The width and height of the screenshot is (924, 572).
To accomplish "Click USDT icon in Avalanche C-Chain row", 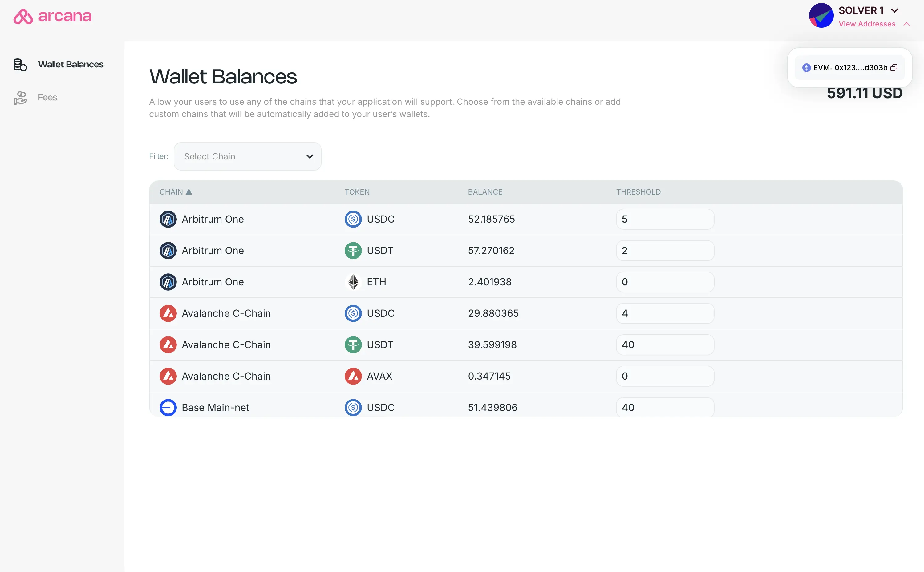I will click(353, 344).
